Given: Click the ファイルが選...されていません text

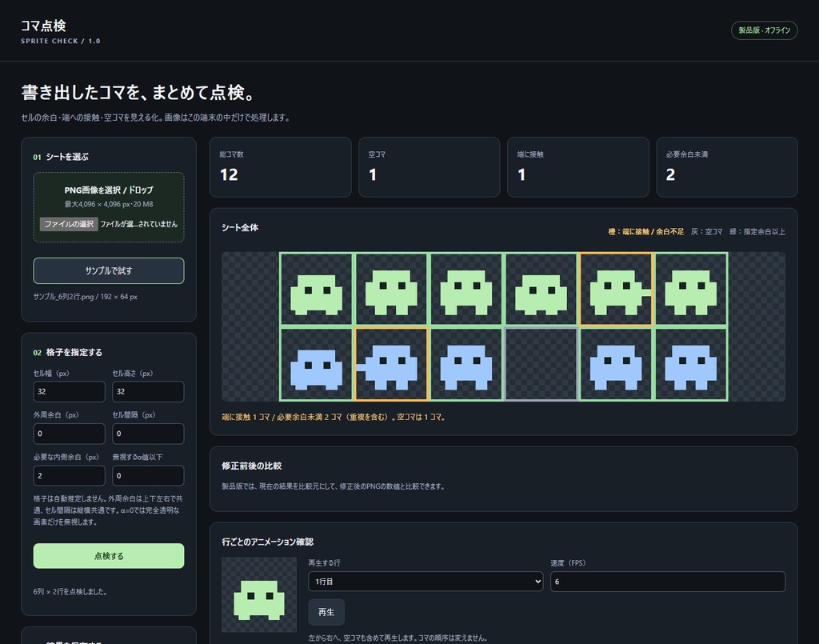Looking at the screenshot, I should coord(139,224).
